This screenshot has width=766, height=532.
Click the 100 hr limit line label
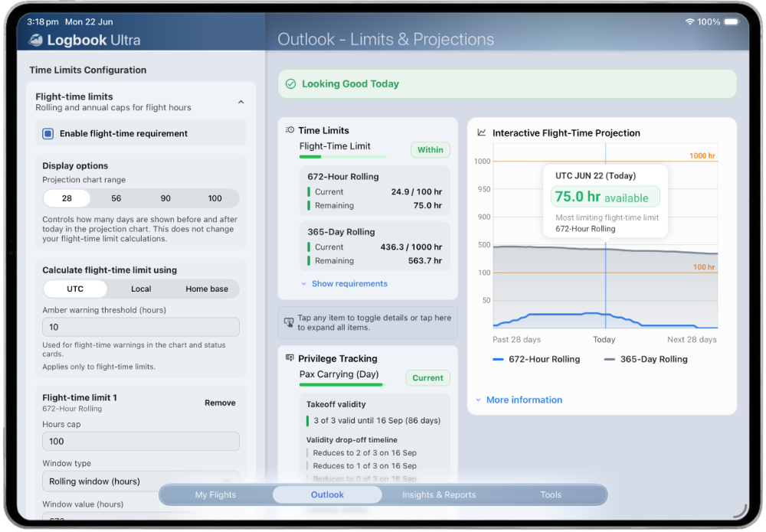[703, 267]
